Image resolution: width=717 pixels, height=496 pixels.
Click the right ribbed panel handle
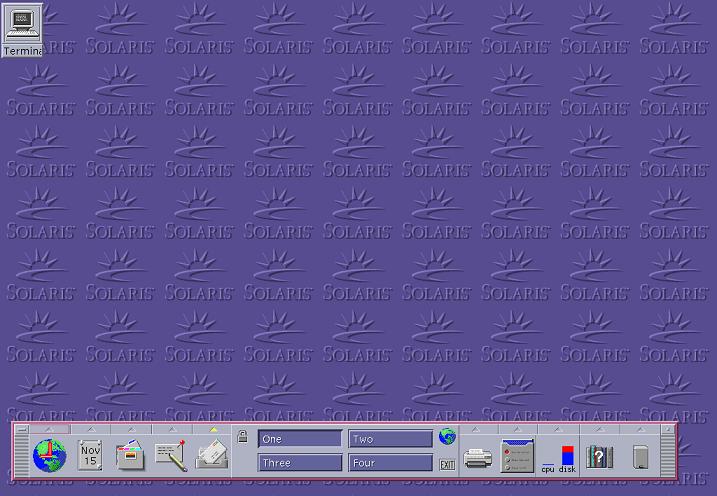pos(668,455)
